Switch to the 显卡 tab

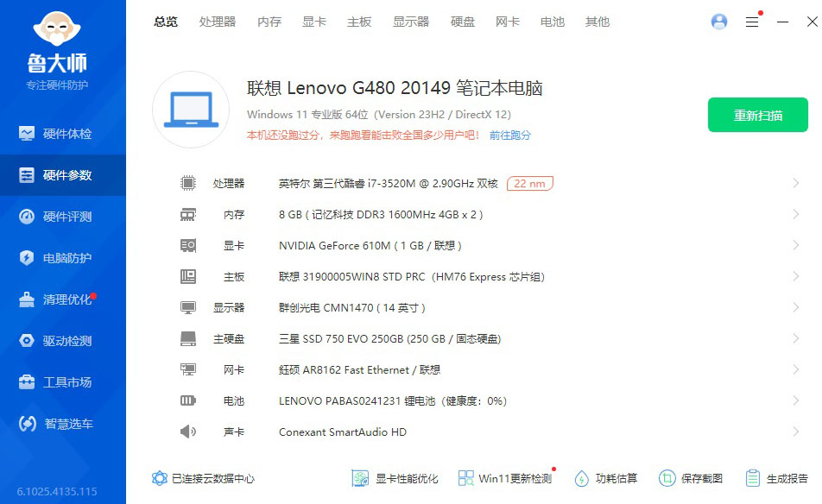coord(314,22)
